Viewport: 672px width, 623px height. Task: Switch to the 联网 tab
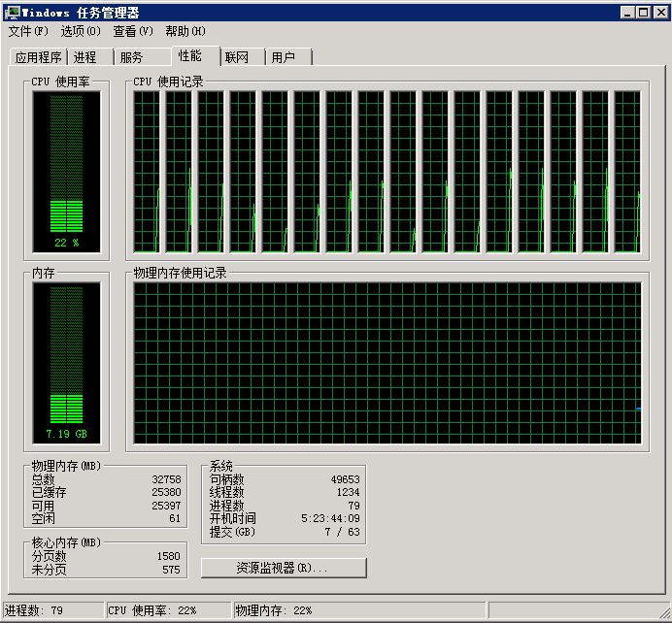click(237, 57)
